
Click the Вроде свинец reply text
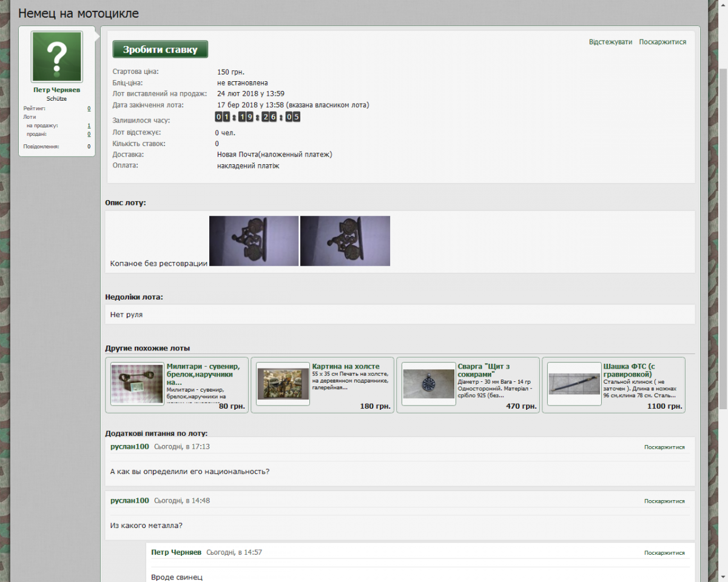(177, 577)
